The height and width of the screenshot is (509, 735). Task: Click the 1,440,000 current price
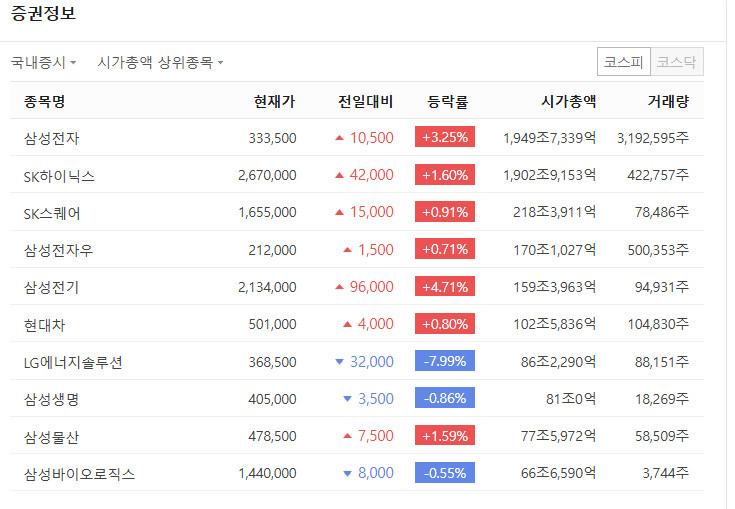(267, 473)
